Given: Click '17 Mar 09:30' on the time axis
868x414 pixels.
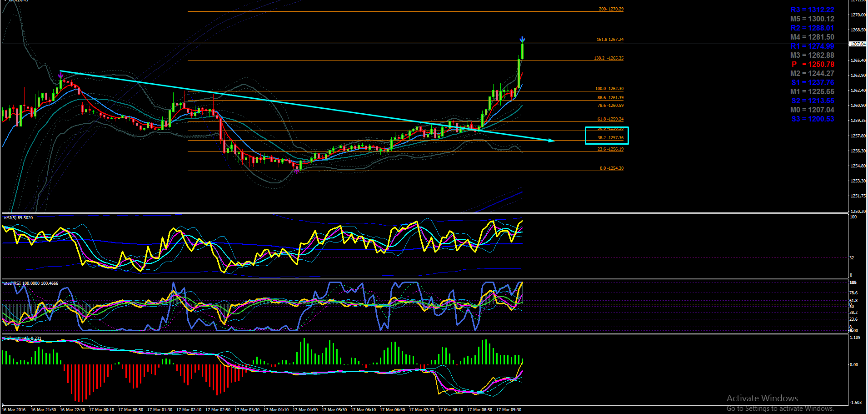Looking at the screenshot, I should 509,410.
